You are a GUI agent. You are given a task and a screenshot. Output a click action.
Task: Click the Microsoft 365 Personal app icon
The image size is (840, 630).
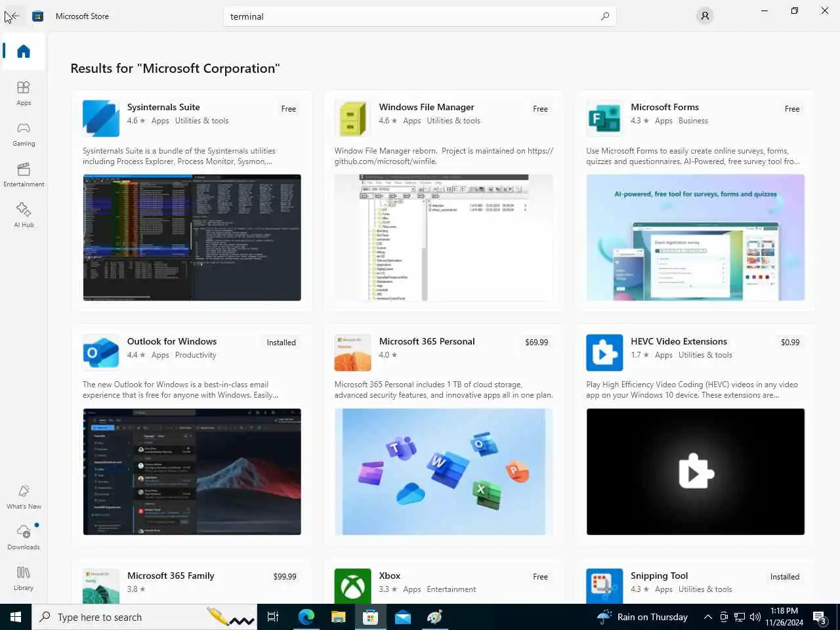(352, 352)
